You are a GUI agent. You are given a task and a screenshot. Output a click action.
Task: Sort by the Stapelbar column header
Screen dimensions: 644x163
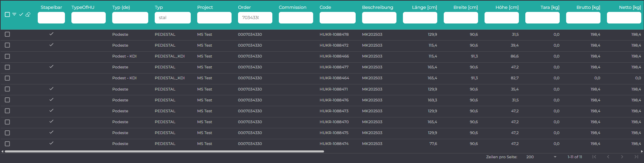coord(51,7)
